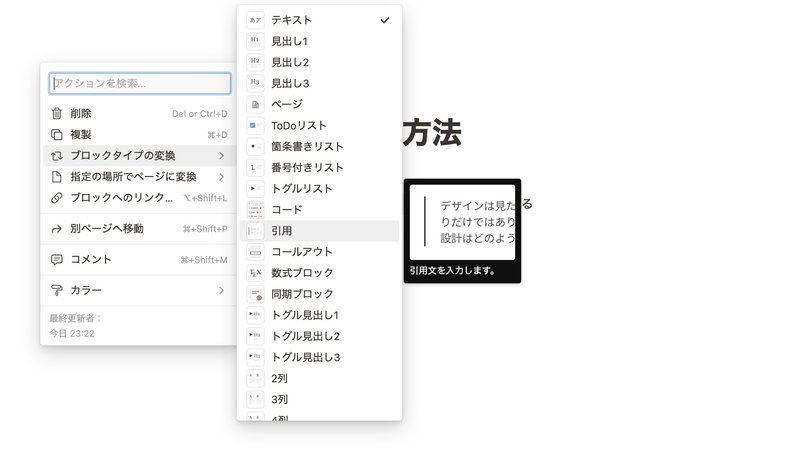The height and width of the screenshot is (465, 800).
Task: Convert block to コールアウト label
Action: pyautogui.click(x=302, y=252)
